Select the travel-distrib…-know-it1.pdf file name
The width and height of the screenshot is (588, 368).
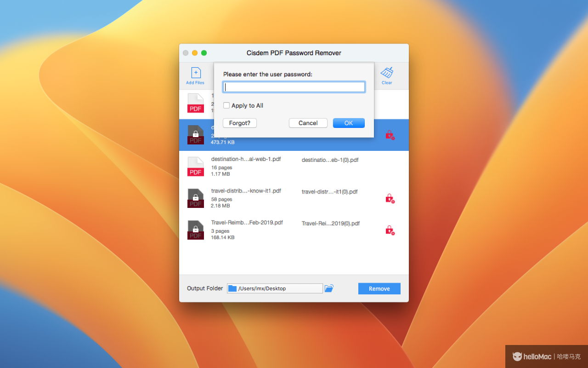[246, 191]
